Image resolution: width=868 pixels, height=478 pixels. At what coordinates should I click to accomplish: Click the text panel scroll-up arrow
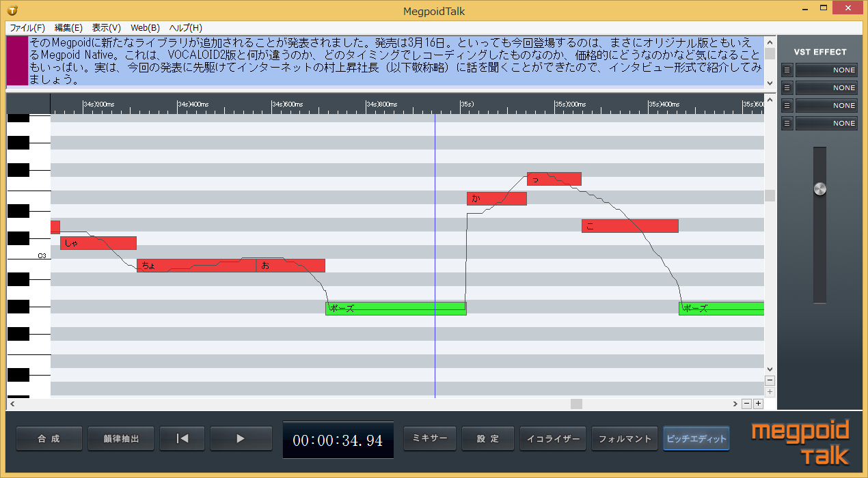[770, 41]
